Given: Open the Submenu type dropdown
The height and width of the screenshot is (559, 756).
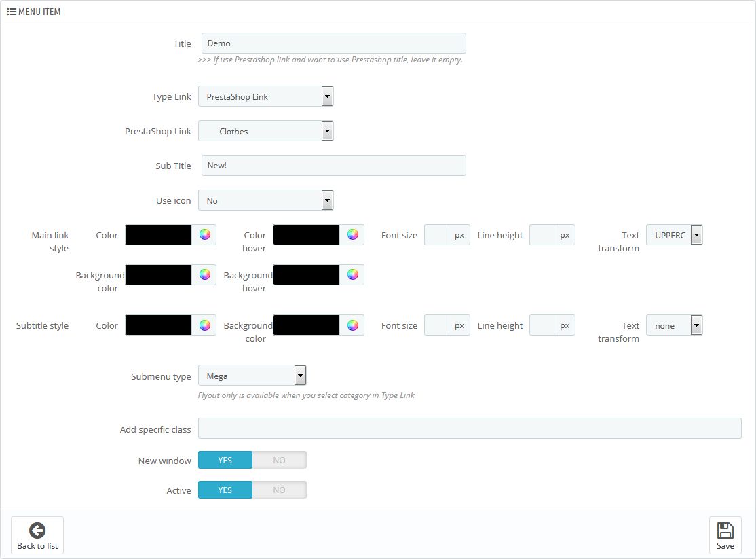Looking at the screenshot, I should tap(252, 376).
